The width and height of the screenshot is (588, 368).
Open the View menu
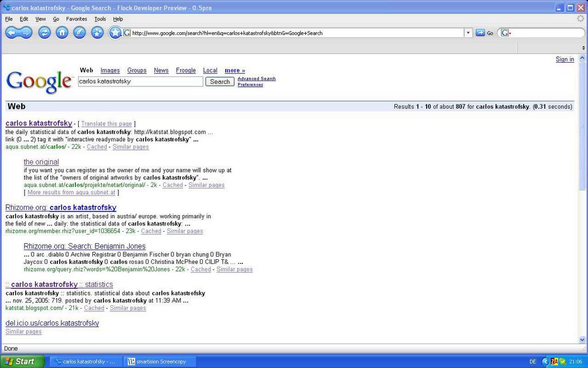pos(41,19)
